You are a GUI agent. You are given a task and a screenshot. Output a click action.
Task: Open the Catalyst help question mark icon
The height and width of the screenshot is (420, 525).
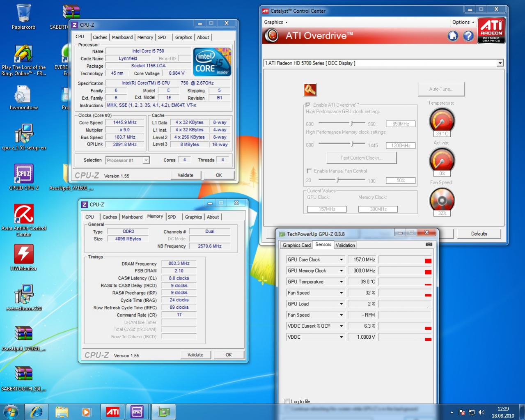pyautogui.click(x=468, y=36)
